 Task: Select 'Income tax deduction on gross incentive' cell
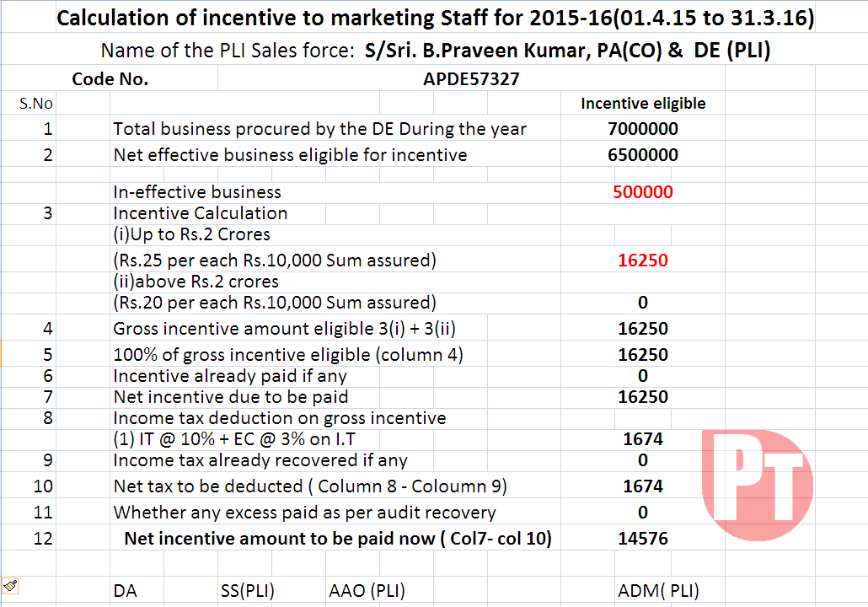click(x=280, y=418)
